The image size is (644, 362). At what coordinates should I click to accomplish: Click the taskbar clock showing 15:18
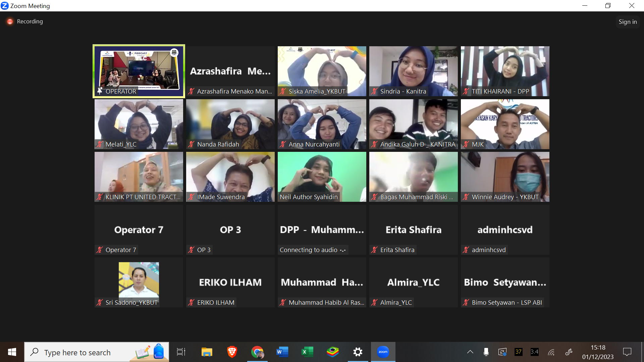(x=598, y=352)
